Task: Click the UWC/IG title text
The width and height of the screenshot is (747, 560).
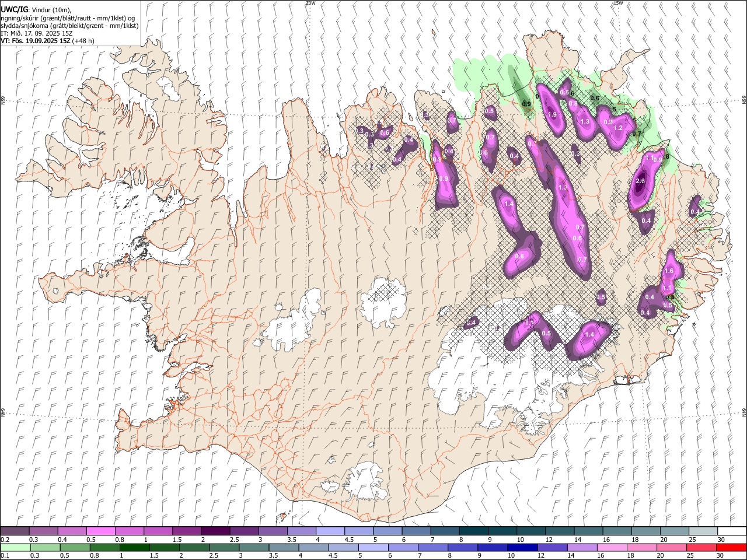Action: tap(14, 9)
